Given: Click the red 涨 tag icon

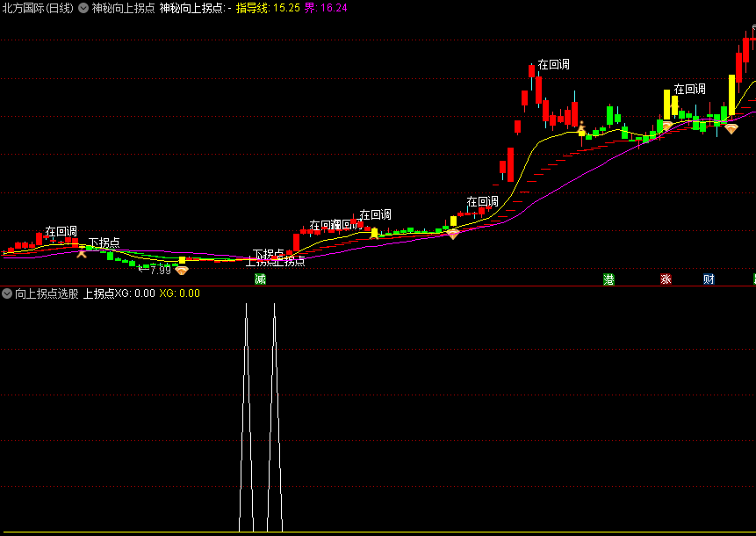Looking at the screenshot, I should (x=666, y=279).
